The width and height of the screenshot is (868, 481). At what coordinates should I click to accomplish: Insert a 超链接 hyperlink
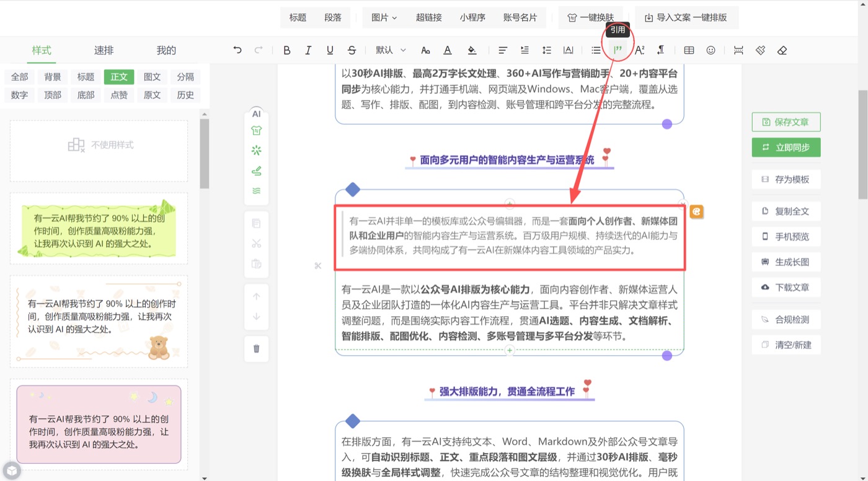point(429,17)
